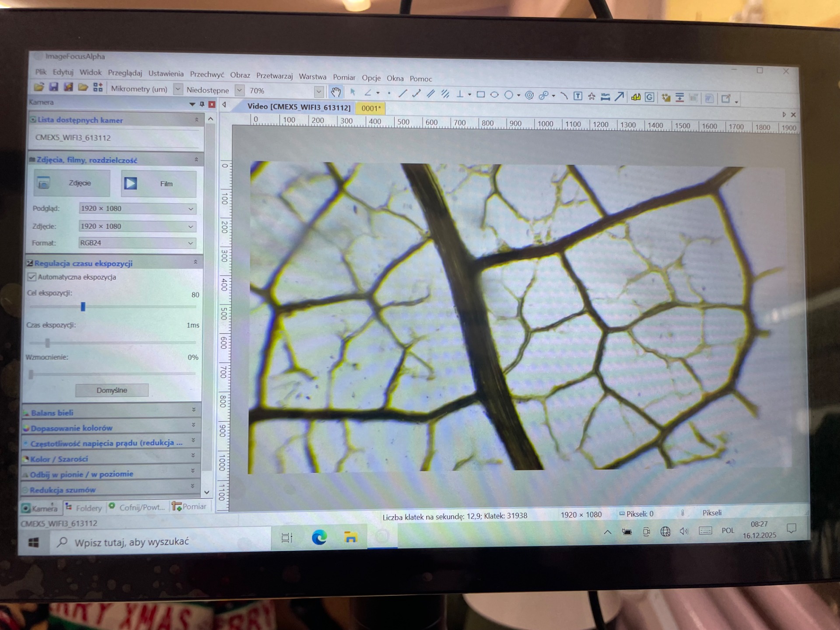Select the arrow drawing tool
Image resolution: width=840 pixels, height=630 pixels.
pyautogui.click(x=619, y=96)
